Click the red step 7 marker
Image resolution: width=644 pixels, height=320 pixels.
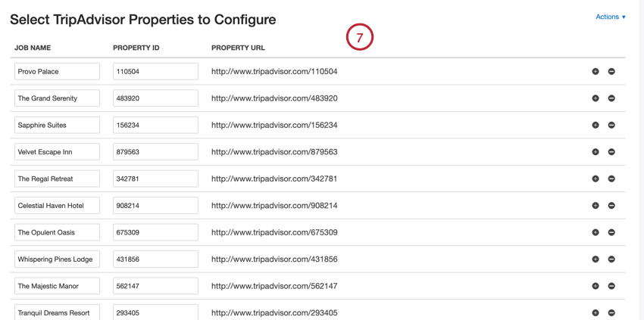click(x=360, y=37)
